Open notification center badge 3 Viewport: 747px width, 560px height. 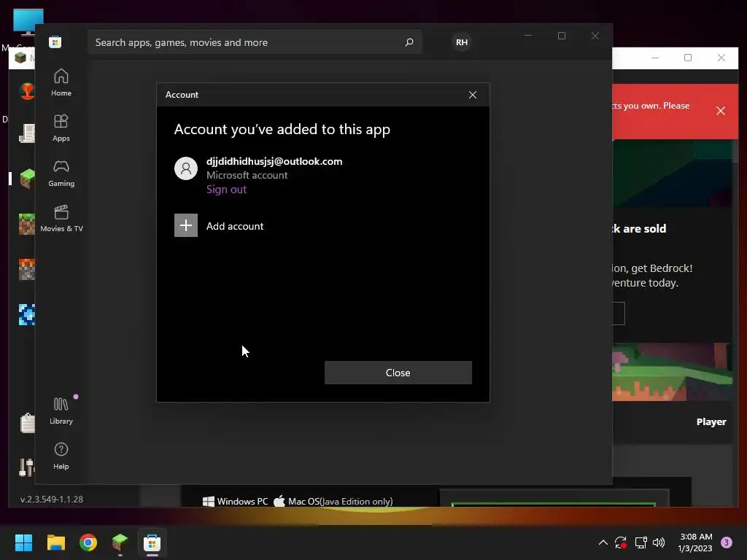[x=727, y=542]
